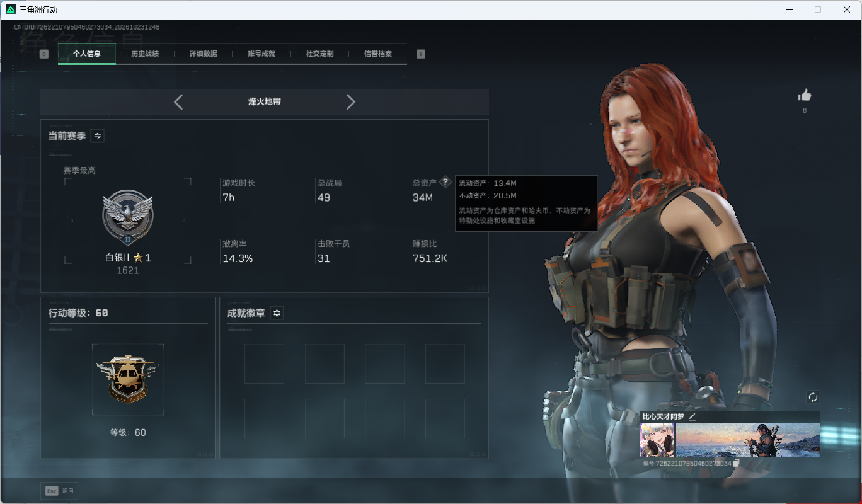Click the rank score 1621

(128, 270)
